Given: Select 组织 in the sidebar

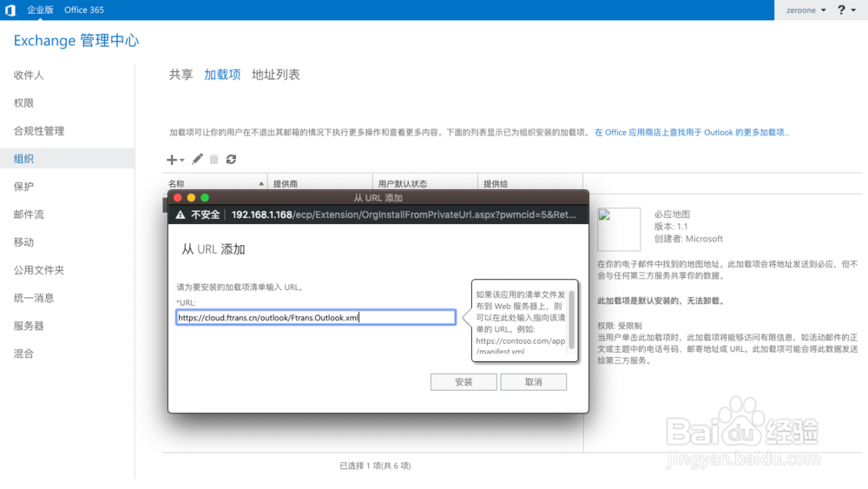Looking at the screenshot, I should pos(67,158).
